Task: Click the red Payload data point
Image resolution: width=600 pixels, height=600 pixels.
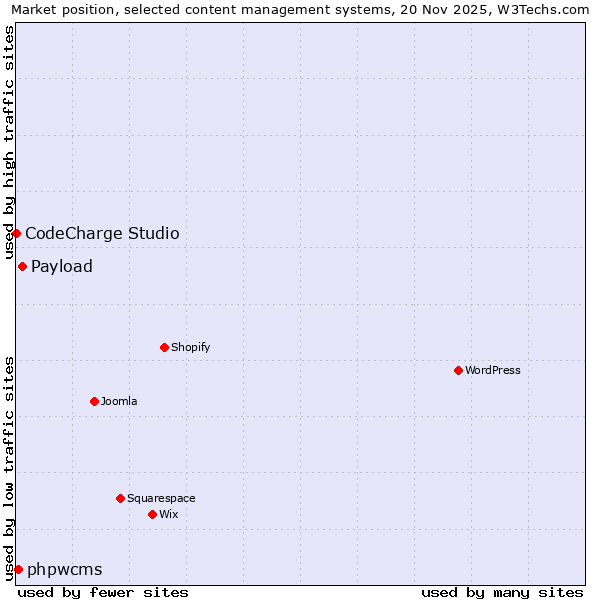Action: (23, 266)
